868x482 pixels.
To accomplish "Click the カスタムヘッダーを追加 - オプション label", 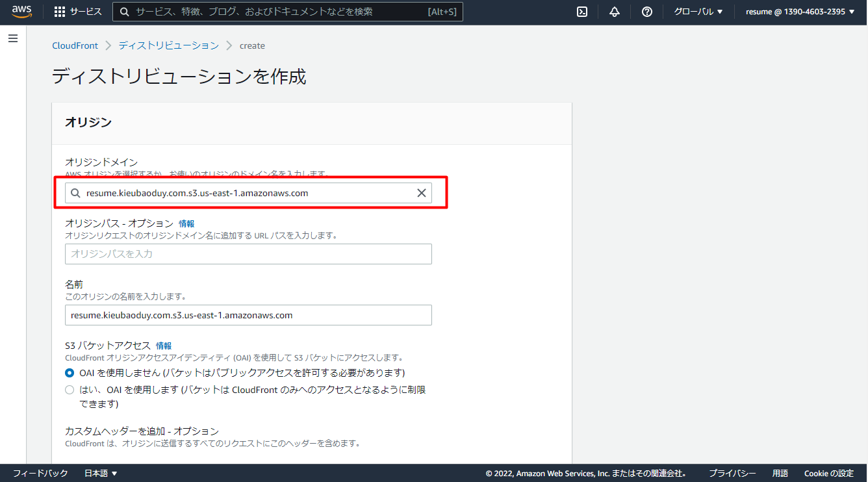I will click(142, 431).
